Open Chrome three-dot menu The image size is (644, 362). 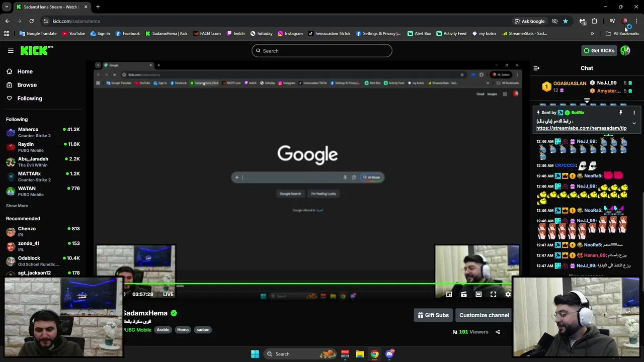point(636,21)
